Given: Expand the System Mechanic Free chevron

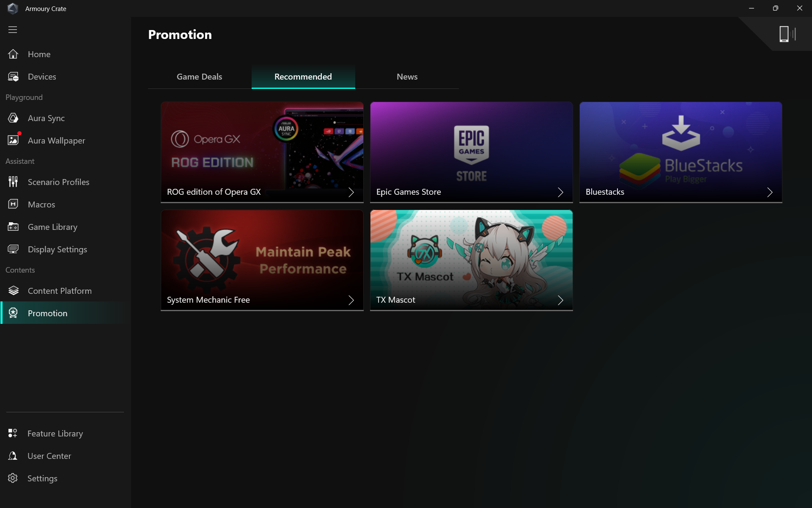Looking at the screenshot, I should click(351, 300).
